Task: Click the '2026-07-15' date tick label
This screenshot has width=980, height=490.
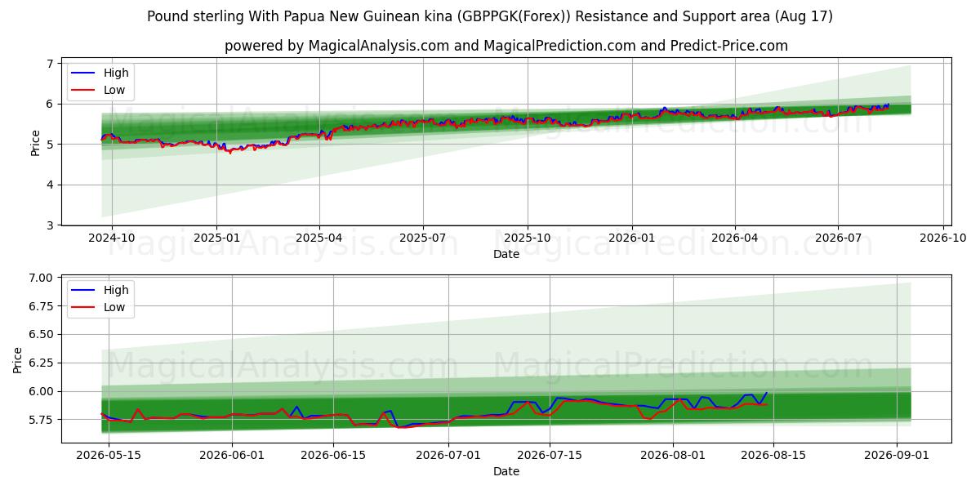Action: point(550,455)
